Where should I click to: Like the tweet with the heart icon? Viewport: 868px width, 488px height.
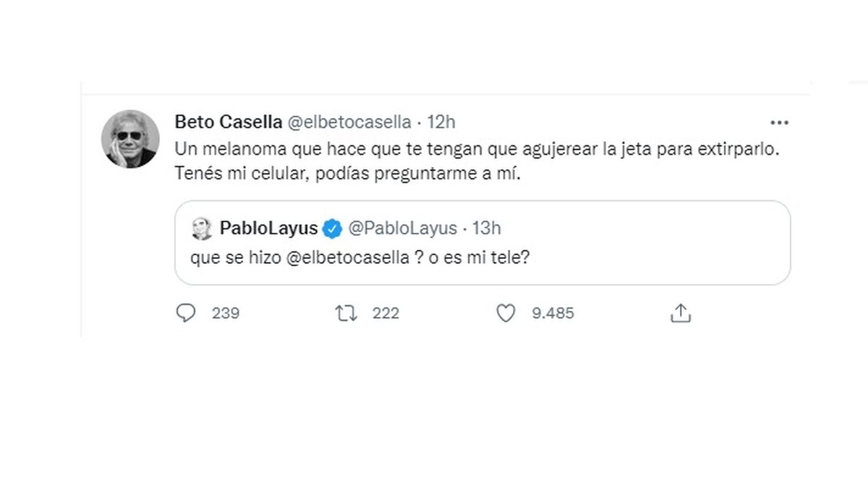[506, 313]
